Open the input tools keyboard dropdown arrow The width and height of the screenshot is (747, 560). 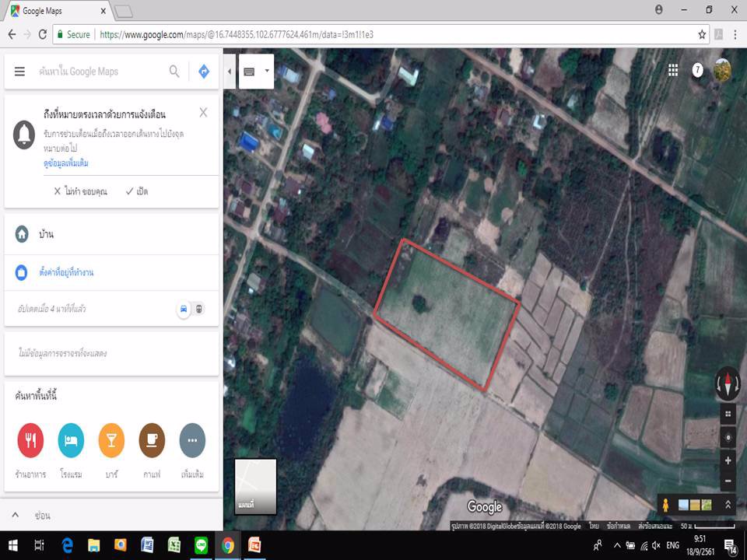tap(267, 71)
